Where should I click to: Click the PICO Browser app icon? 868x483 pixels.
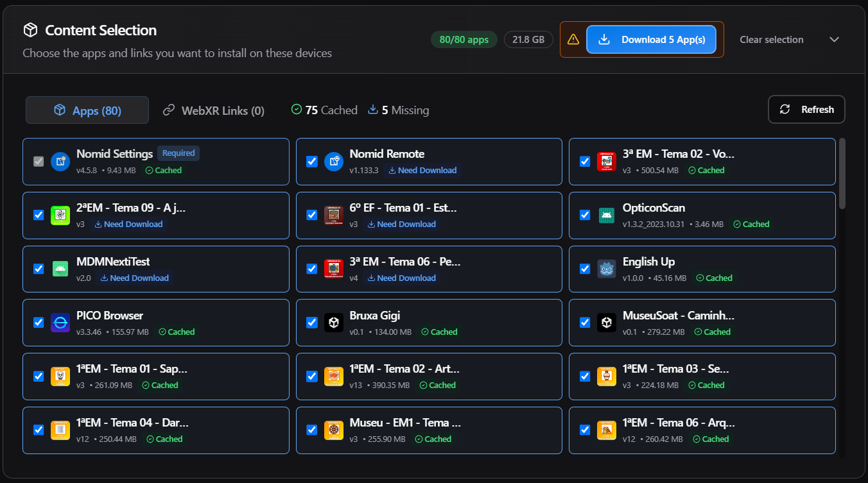pyautogui.click(x=60, y=323)
